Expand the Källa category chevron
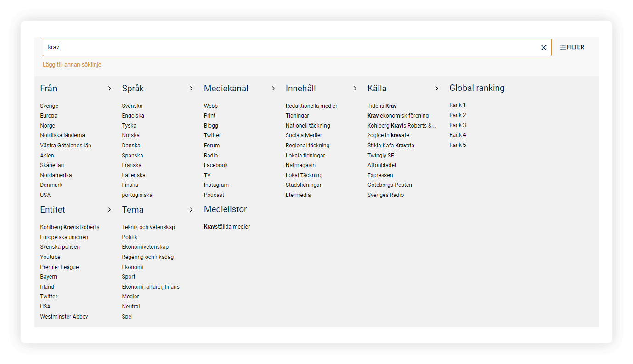The height and width of the screenshot is (364, 633). (437, 88)
